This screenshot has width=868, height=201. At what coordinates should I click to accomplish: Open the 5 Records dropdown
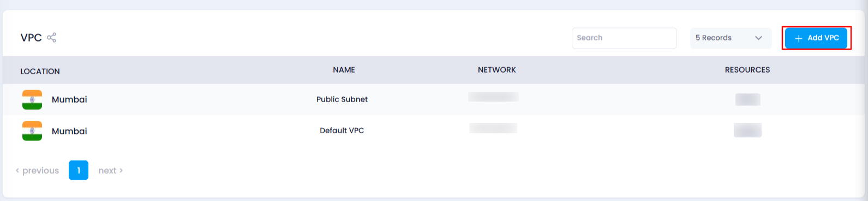click(x=731, y=38)
